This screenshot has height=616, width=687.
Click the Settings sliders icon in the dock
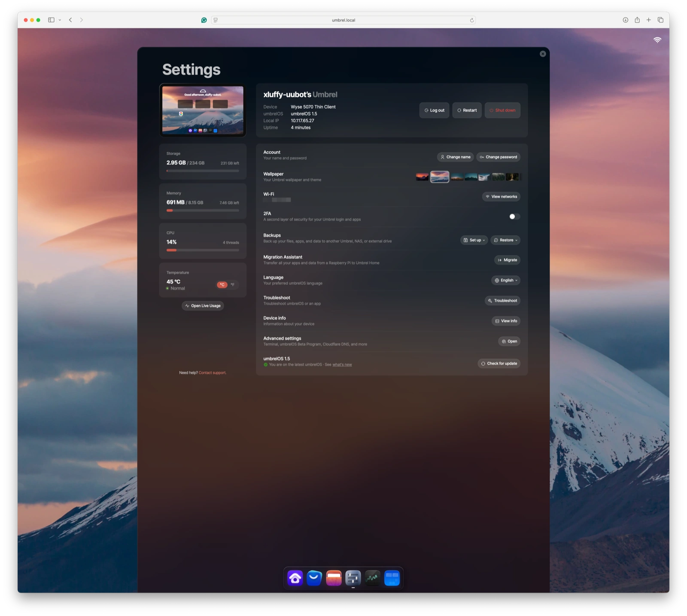point(353,578)
